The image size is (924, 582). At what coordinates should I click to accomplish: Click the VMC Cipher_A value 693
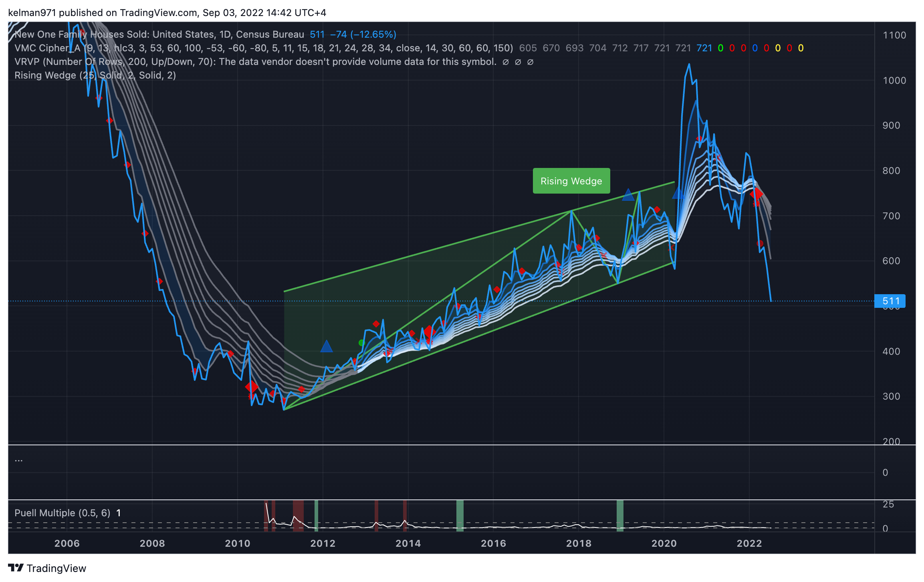pos(574,48)
